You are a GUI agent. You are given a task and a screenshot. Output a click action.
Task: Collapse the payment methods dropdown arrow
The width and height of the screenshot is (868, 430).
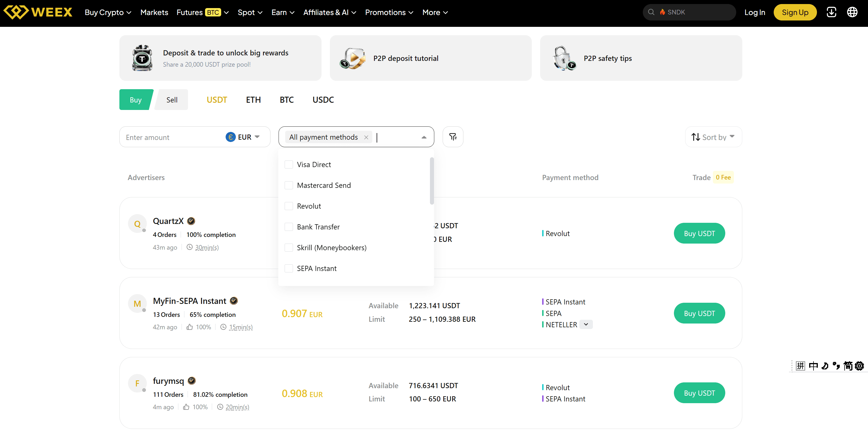click(x=424, y=137)
